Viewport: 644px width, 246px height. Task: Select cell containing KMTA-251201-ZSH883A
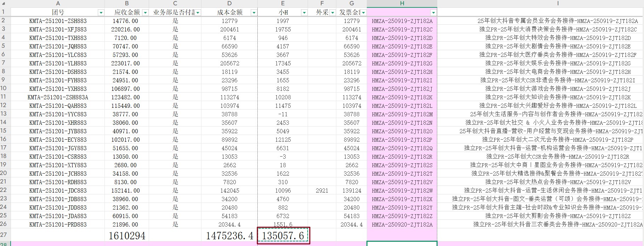pyautogui.click(x=58, y=97)
